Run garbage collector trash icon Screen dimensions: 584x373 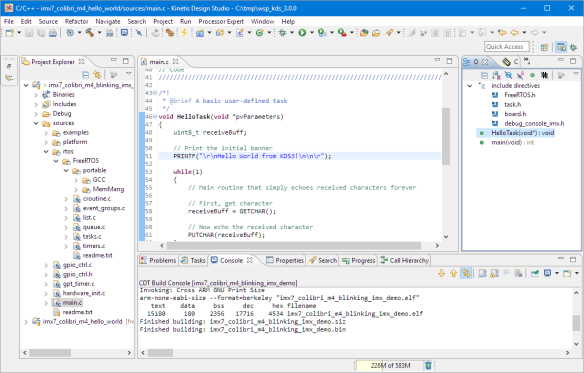click(428, 365)
